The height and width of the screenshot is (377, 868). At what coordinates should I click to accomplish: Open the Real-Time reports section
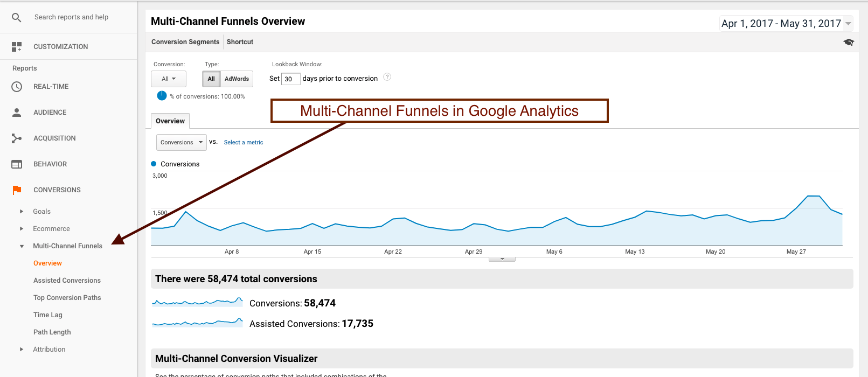pos(51,87)
